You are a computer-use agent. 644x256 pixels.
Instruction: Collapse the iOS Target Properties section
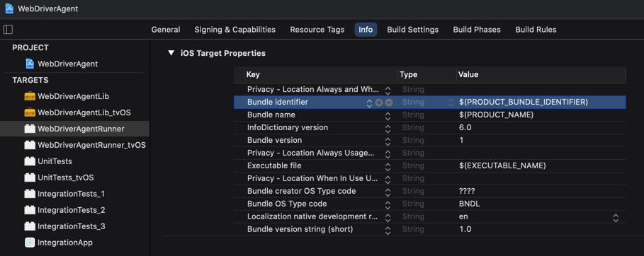171,53
